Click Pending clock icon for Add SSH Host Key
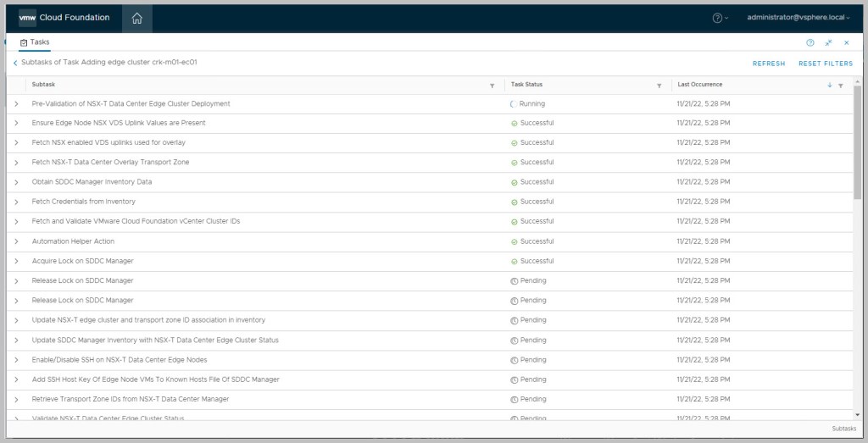 click(514, 380)
